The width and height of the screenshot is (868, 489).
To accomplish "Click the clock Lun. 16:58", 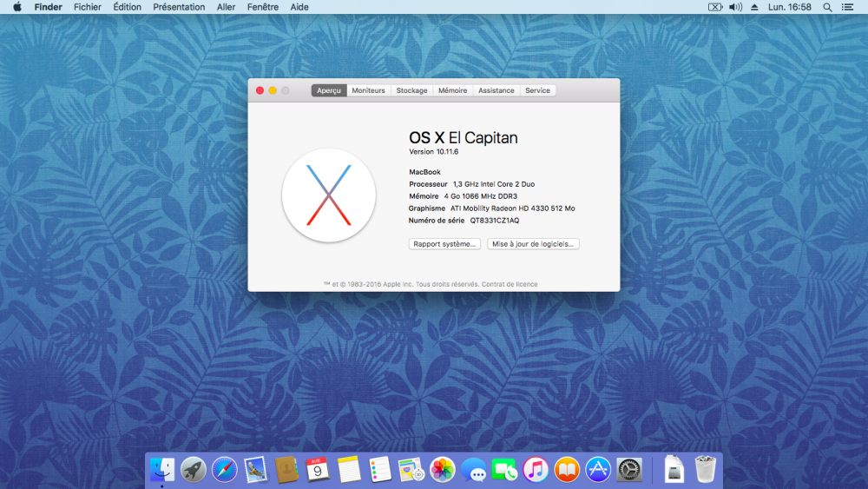I will coord(789,7).
